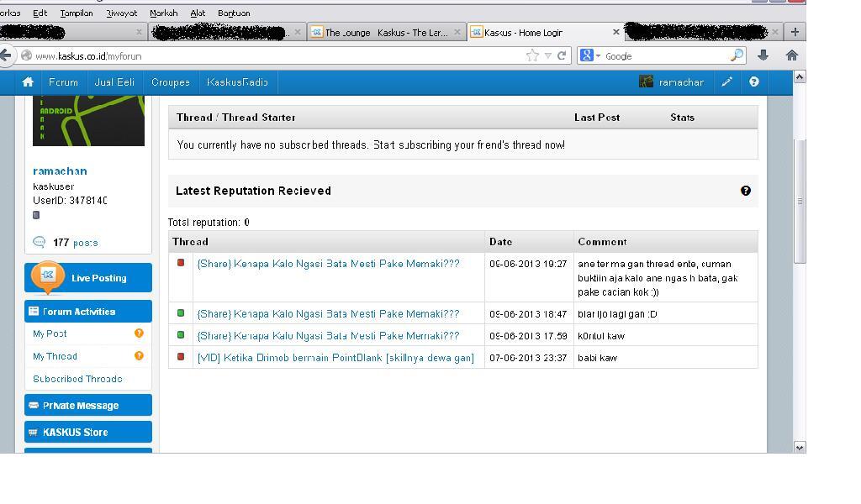Open the Kenapa Kalo Ngasi Bata thread dated 17:59
861x504 pixels.
tap(329, 336)
